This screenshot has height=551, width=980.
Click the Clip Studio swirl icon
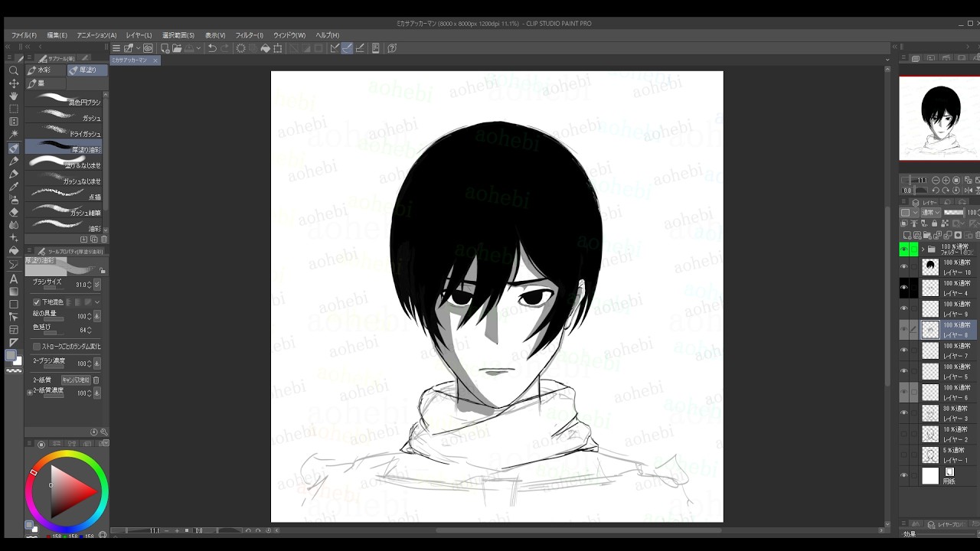[x=149, y=48]
